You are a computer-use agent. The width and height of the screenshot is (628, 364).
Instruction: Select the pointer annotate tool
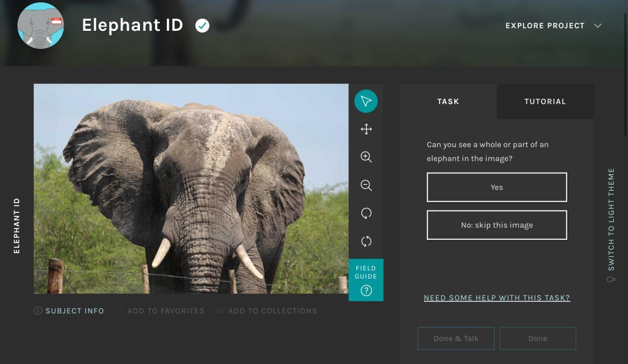point(366,102)
